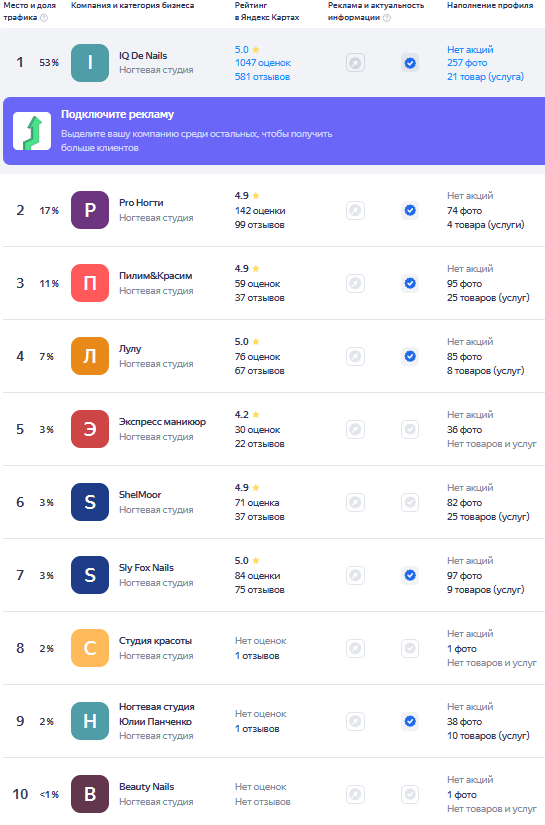Click the orange Лулу avatar icon
This screenshot has width=545, height=825.
point(90,356)
